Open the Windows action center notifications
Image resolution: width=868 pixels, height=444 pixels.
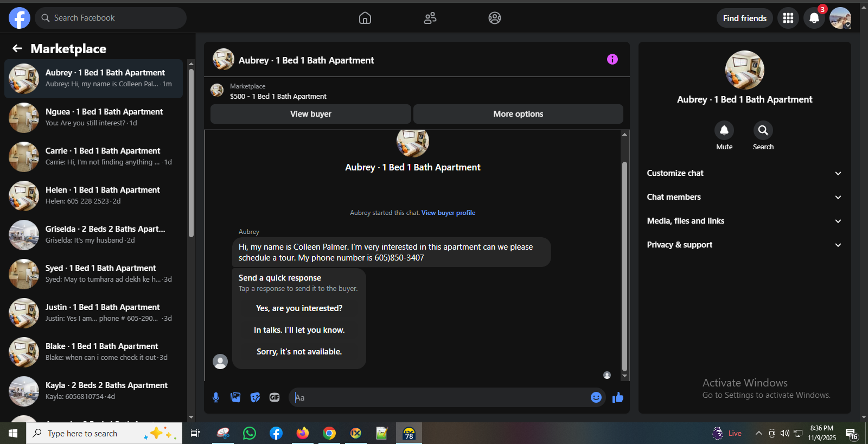tap(852, 433)
